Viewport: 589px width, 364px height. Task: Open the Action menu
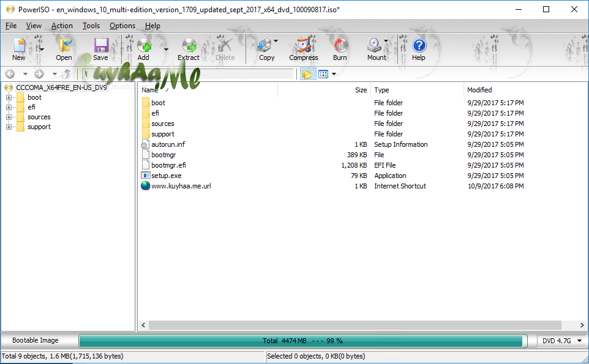[62, 26]
